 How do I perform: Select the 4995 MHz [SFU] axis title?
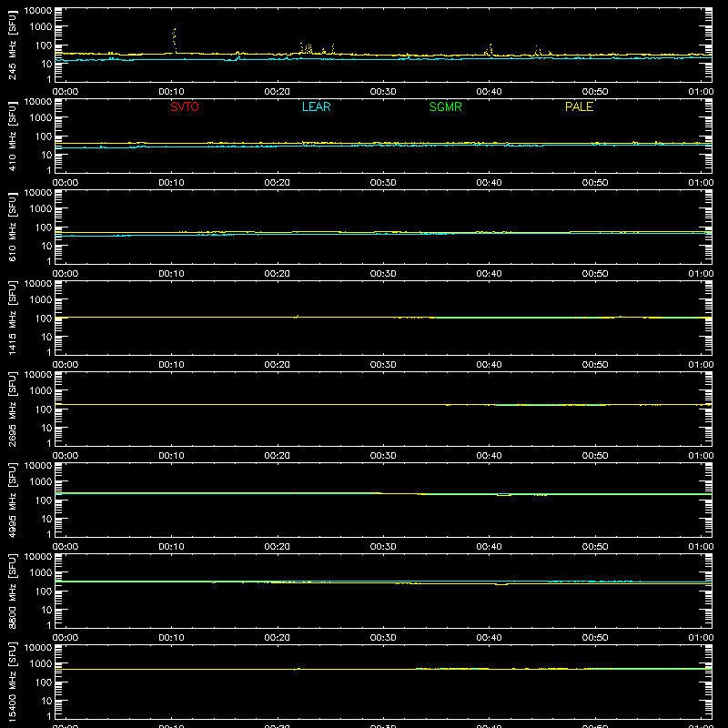[x=12, y=500]
